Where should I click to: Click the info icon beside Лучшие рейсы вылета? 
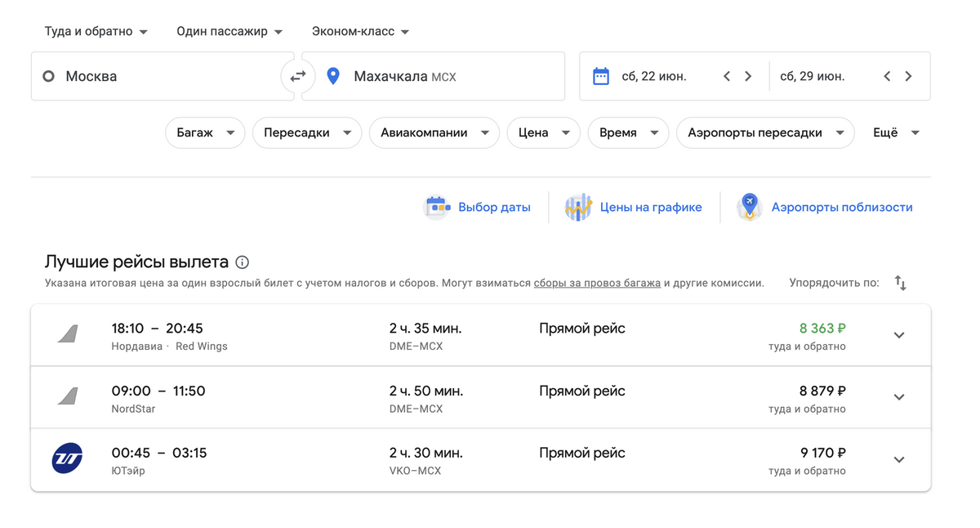242,262
